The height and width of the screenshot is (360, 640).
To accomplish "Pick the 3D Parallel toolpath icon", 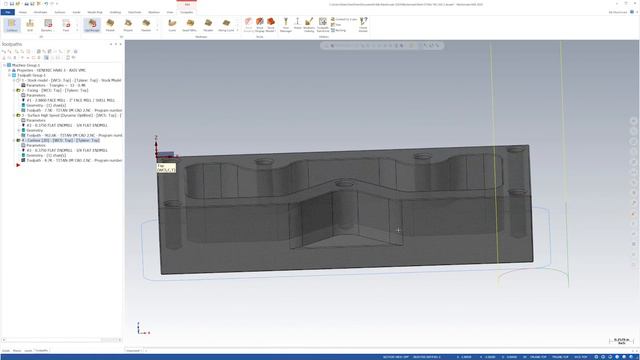I will coord(146,25).
